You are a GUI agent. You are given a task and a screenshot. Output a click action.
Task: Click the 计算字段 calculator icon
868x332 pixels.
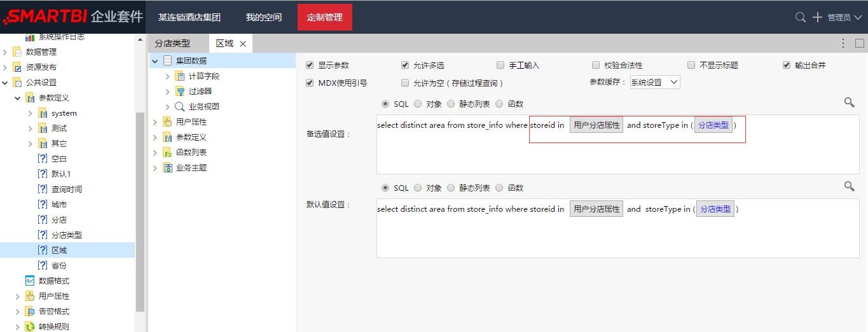coord(180,76)
